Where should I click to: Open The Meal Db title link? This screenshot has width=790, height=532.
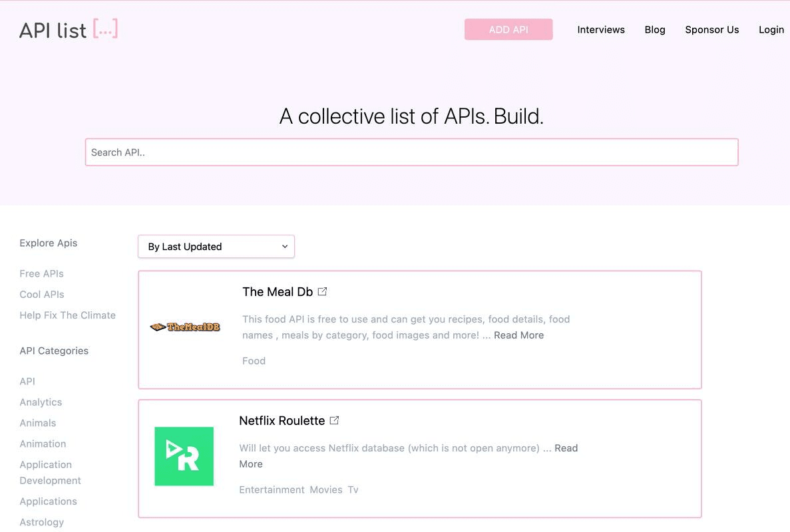[x=278, y=292]
